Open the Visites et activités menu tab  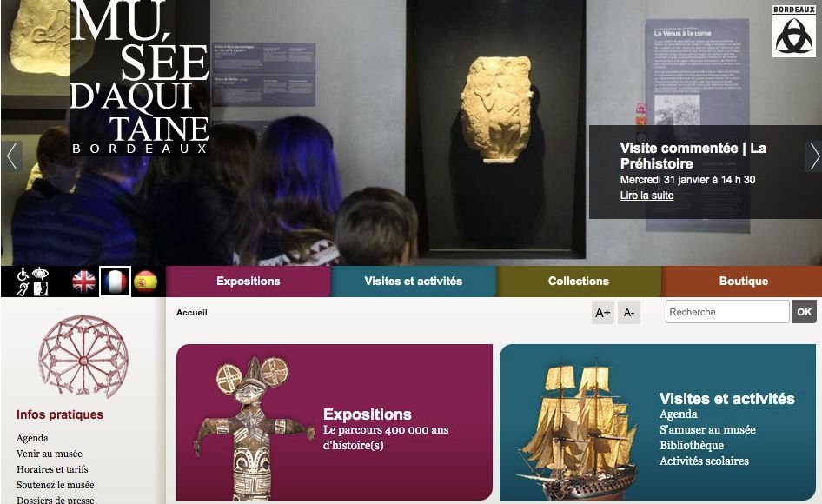(x=414, y=281)
